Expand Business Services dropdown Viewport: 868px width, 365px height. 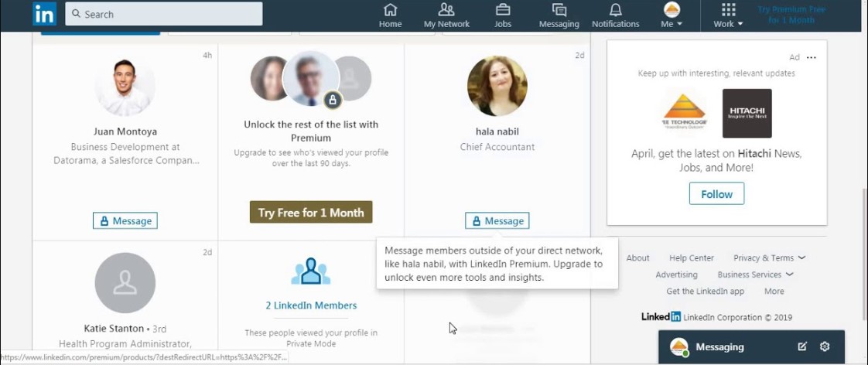tap(756, 275)
